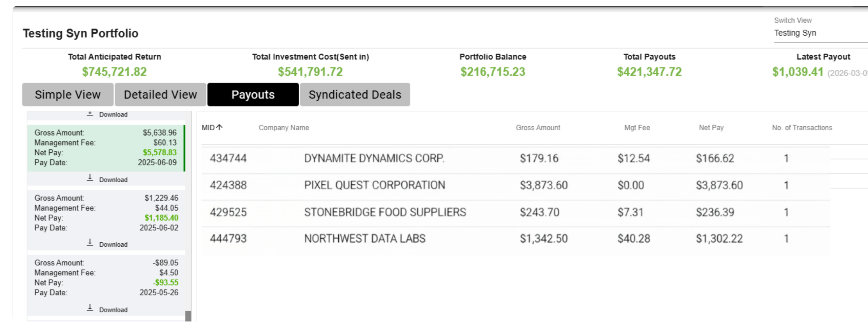The image size is (868, 335).
Task: Switch to the Syndicated Deals tab
Action: tap(354, 94)
